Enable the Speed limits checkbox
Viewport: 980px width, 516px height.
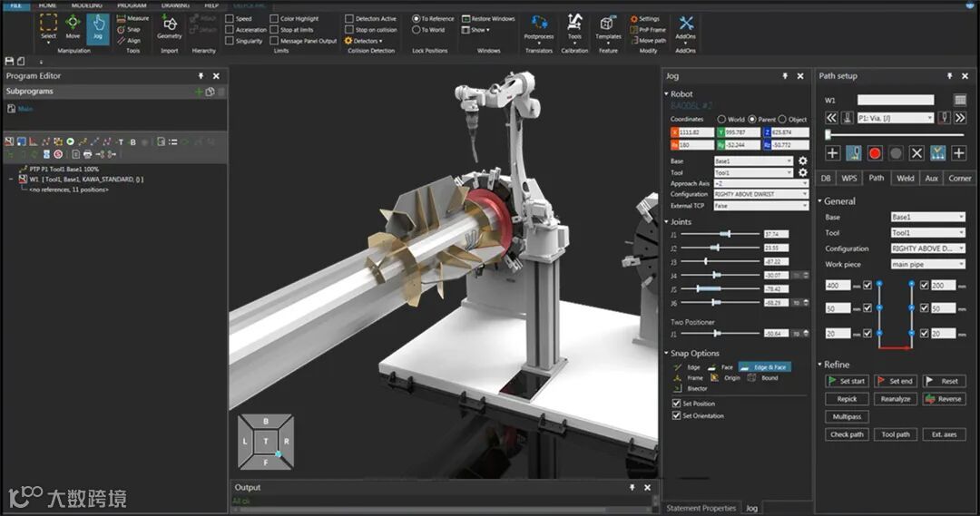[230, 18]
